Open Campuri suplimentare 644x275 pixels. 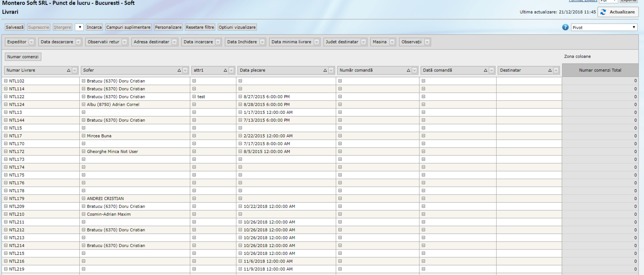pyautogui.click(x=128, y=27)
